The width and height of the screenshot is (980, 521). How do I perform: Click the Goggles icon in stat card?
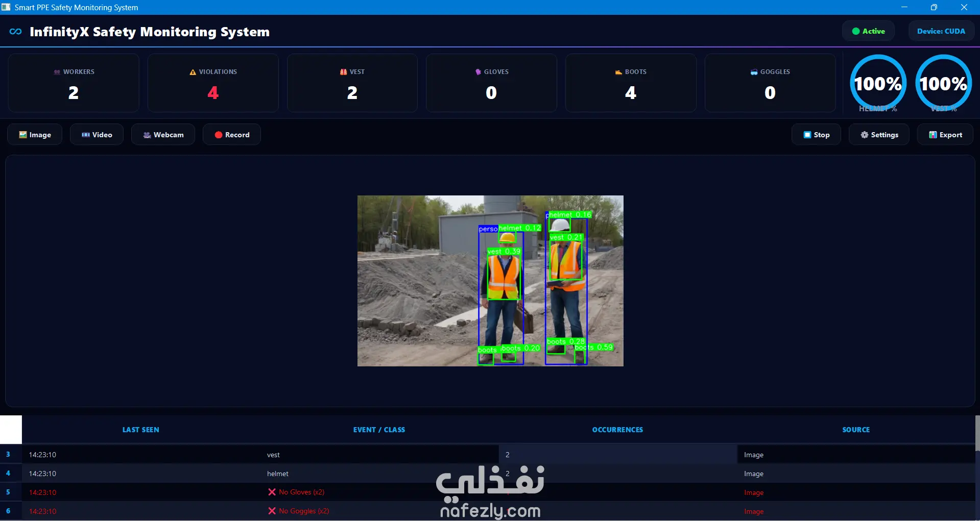pos(754,72)
